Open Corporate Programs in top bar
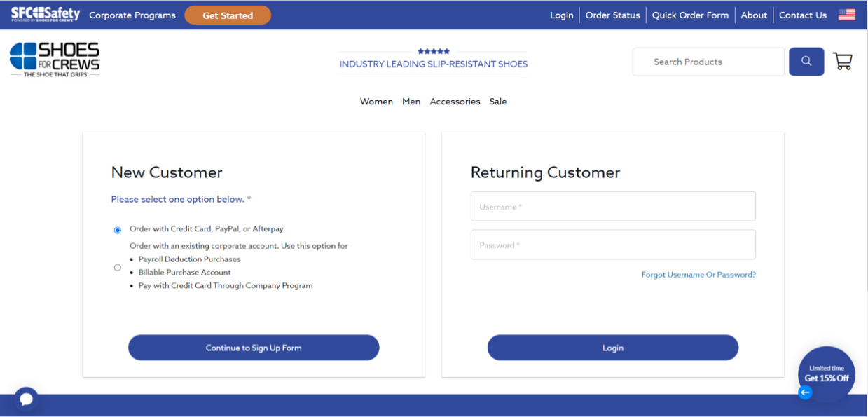The height and width of the screenshot is (417, 868). coord(132,15)
